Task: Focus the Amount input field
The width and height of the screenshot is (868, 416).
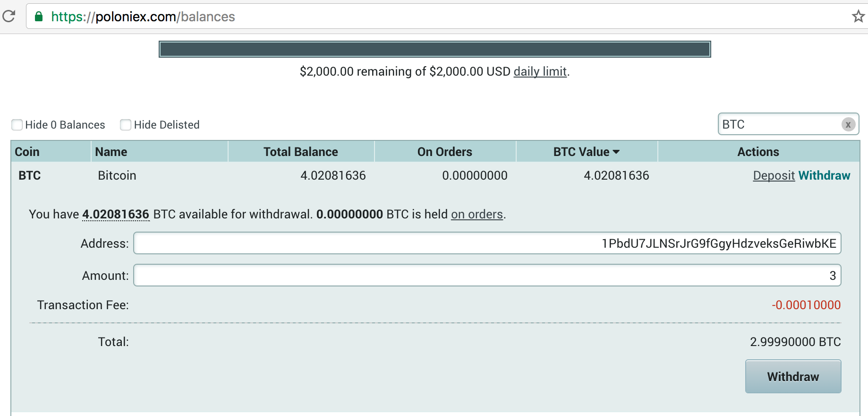Action: [x=487, y=275]
